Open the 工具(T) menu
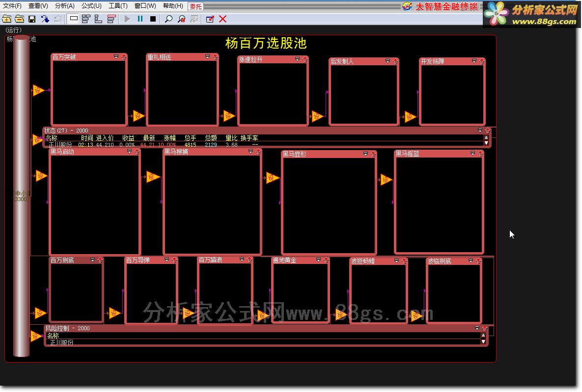 pyautogui.click(x=118, y=6)
